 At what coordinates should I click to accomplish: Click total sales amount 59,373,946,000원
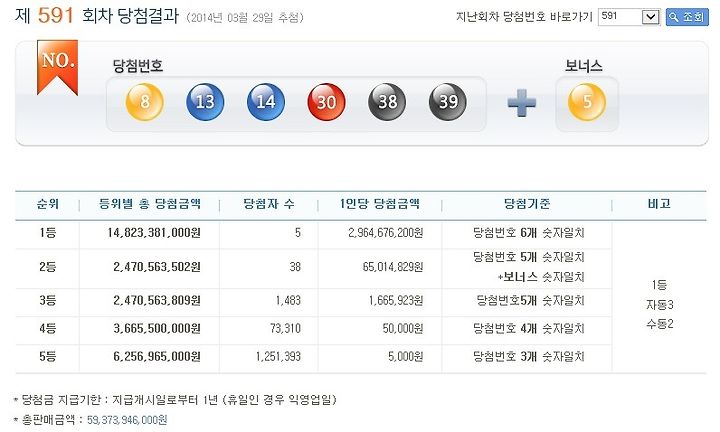pos(127,420)
